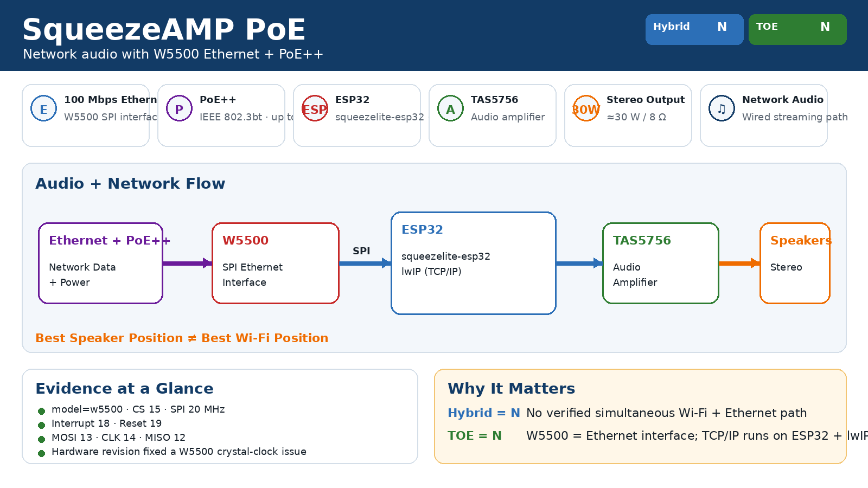This screenshot has height=488, width=868.
Task: Click the blue arrow from ESP32 to TAS5756
Action: point(579,263)
